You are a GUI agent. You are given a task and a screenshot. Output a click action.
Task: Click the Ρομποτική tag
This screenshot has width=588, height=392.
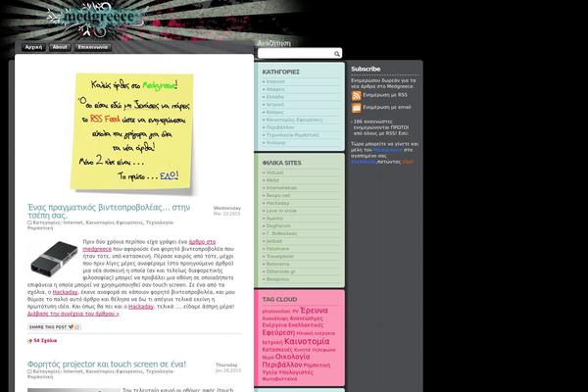click(317, 366)
